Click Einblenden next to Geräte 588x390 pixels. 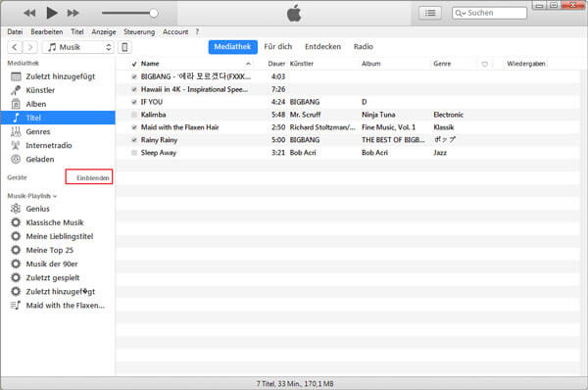click(x=93, y=177)
